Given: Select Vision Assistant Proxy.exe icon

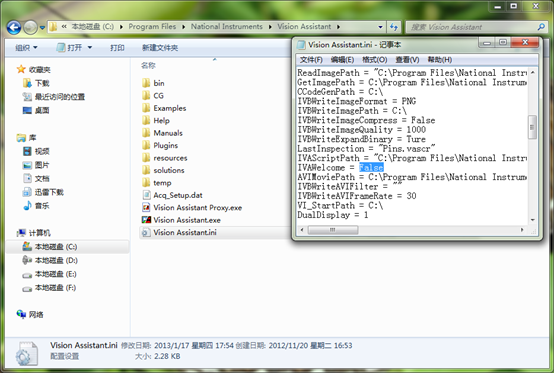Looking at the screenshot, I should coord(146,207).
